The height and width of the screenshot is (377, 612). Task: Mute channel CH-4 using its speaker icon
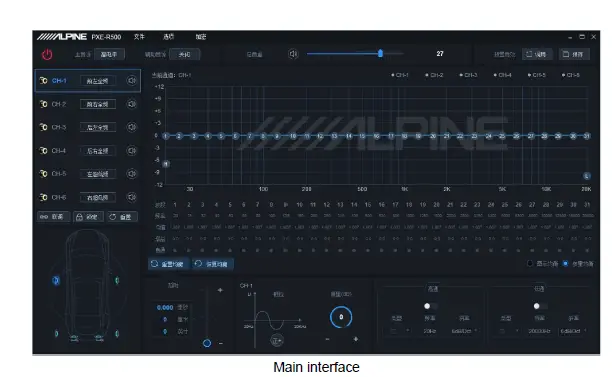[x=132, y=150]
